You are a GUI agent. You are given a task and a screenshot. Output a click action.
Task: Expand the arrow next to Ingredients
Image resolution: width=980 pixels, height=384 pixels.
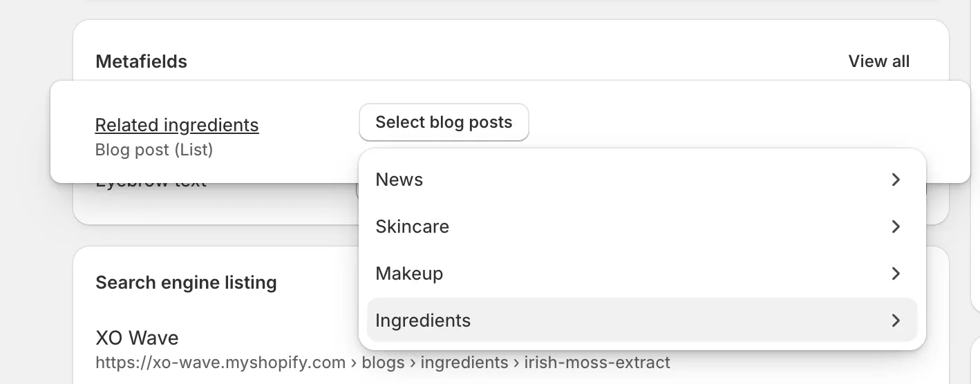[x=896, y=320]
